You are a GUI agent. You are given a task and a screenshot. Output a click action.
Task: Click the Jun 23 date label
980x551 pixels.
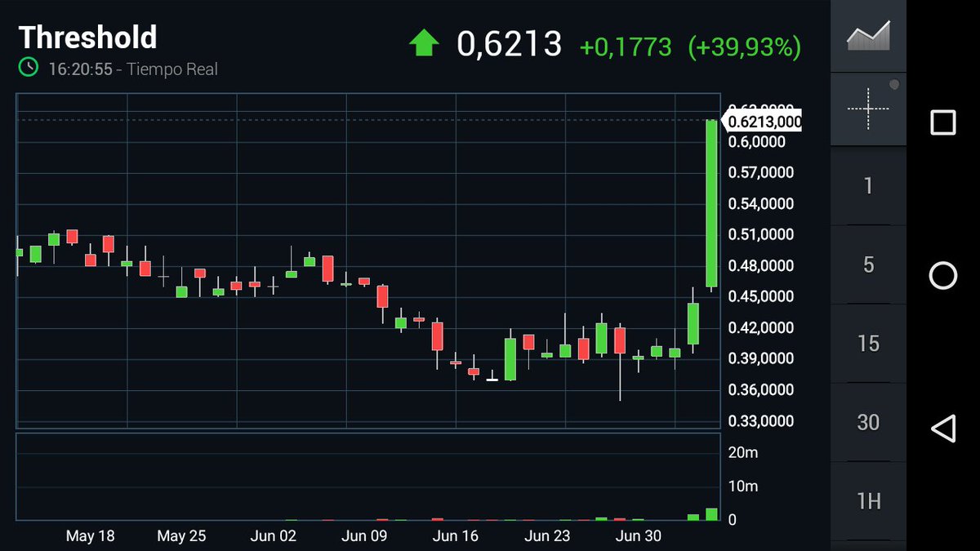click(546, 536)
